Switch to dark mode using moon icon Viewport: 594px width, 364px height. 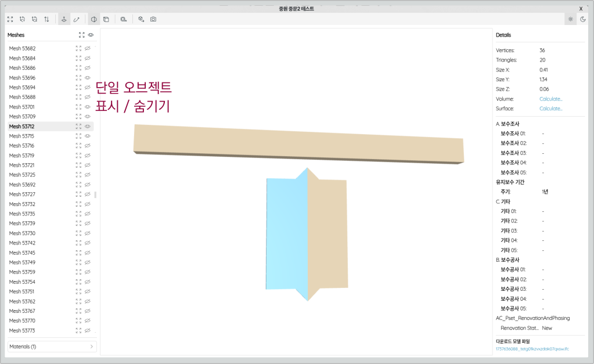click(x=582, y=19)
